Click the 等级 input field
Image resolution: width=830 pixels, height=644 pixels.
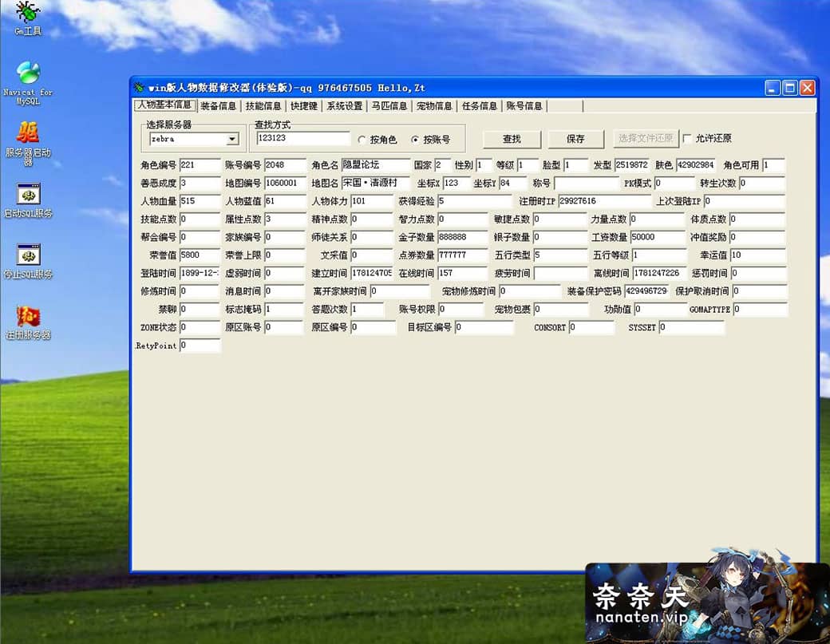coord(528,165)
